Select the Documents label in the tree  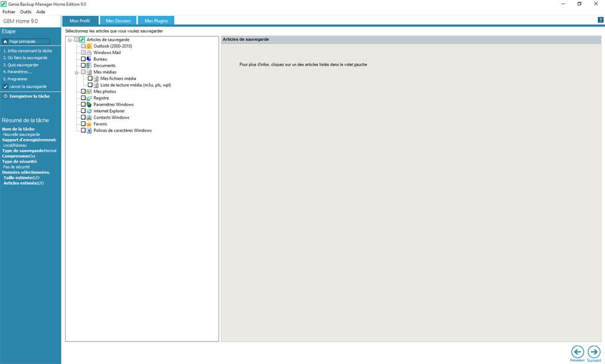pos(105,66)
